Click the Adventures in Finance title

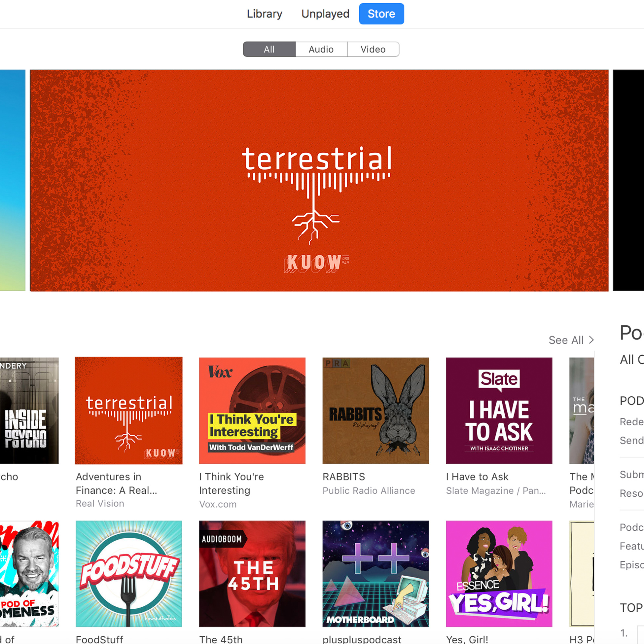(116, 483)
